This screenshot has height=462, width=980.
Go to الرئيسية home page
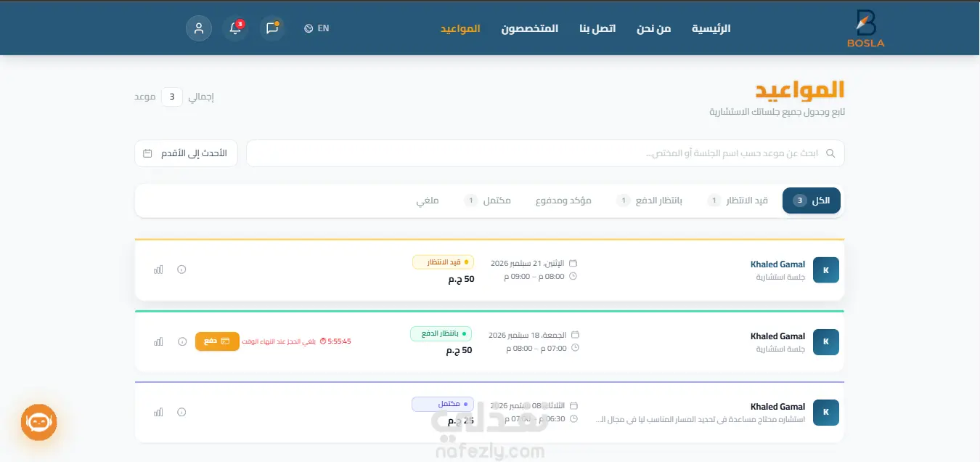[x=711, y=28]
